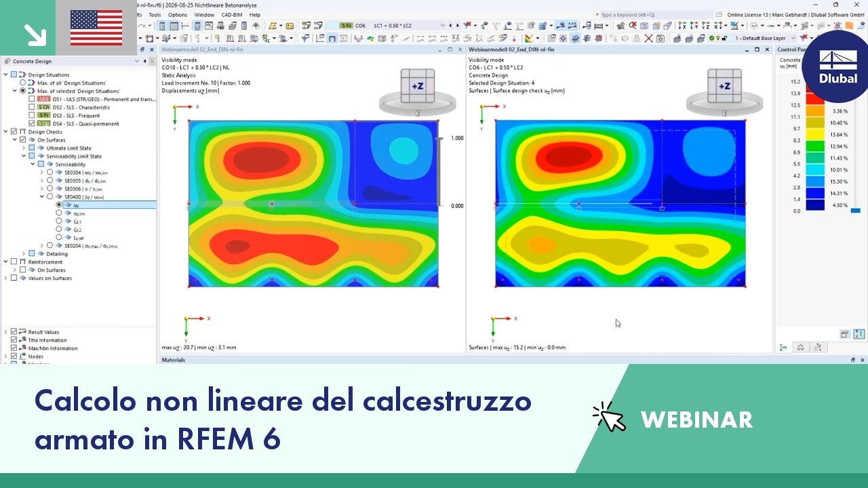
Task: Collapse SE0400 |u / ulim| node
Action: click(41, 197)
